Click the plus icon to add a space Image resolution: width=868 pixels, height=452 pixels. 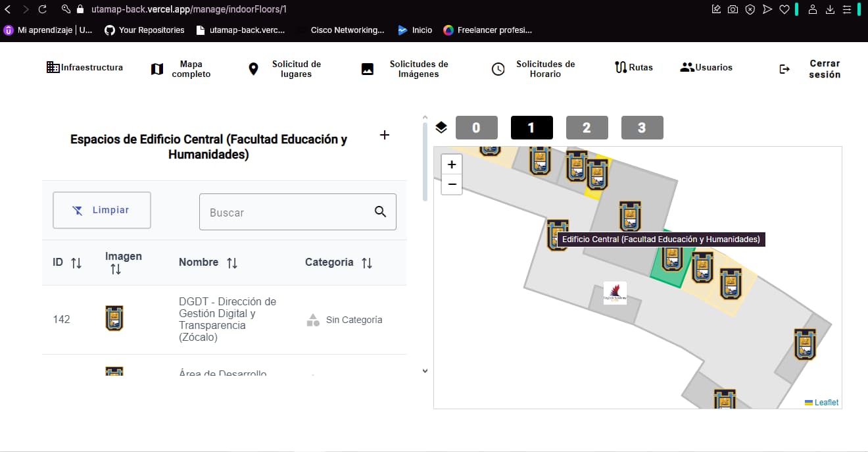pyautogui.click(x=385, y=135)
